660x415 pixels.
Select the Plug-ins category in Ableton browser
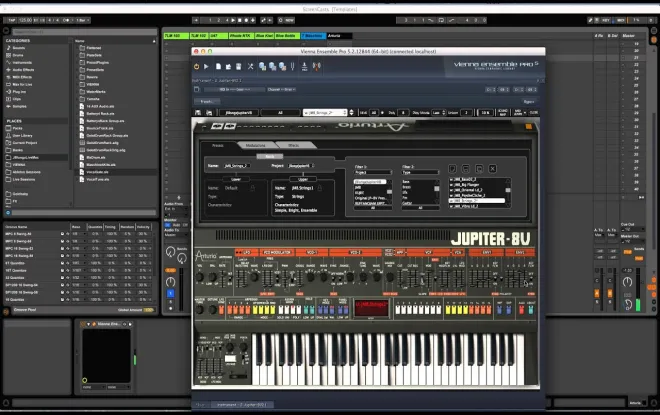point(19,92)
